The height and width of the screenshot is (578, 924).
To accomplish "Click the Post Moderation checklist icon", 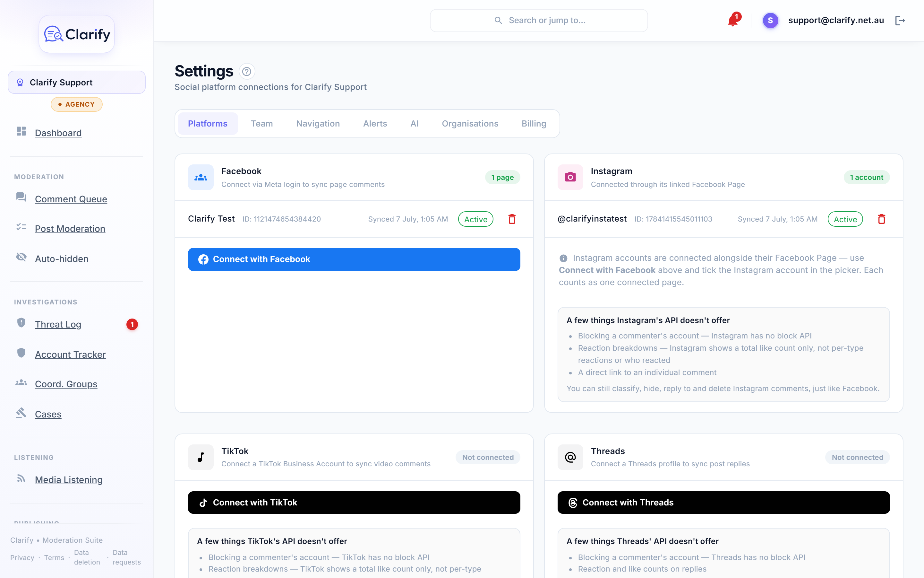I will coord(21,227).
